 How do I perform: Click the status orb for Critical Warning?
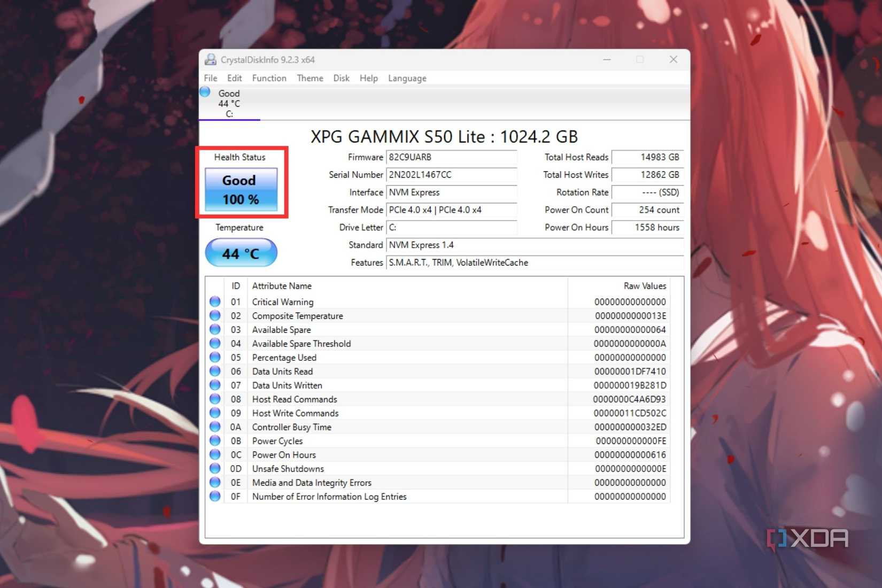215,301
